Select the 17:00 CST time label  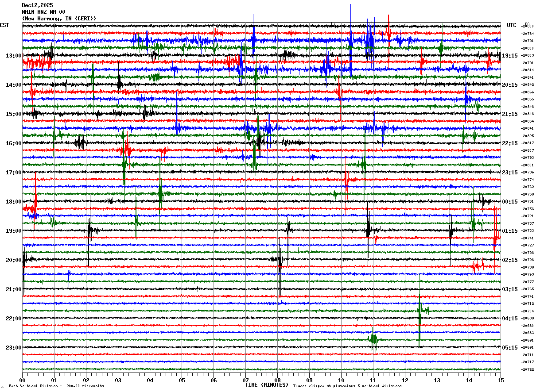pos(14,173)
